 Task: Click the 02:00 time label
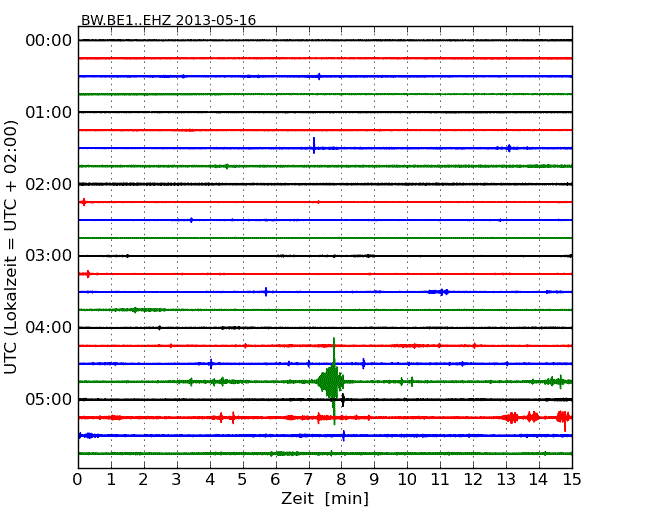[x=49, y=184]
